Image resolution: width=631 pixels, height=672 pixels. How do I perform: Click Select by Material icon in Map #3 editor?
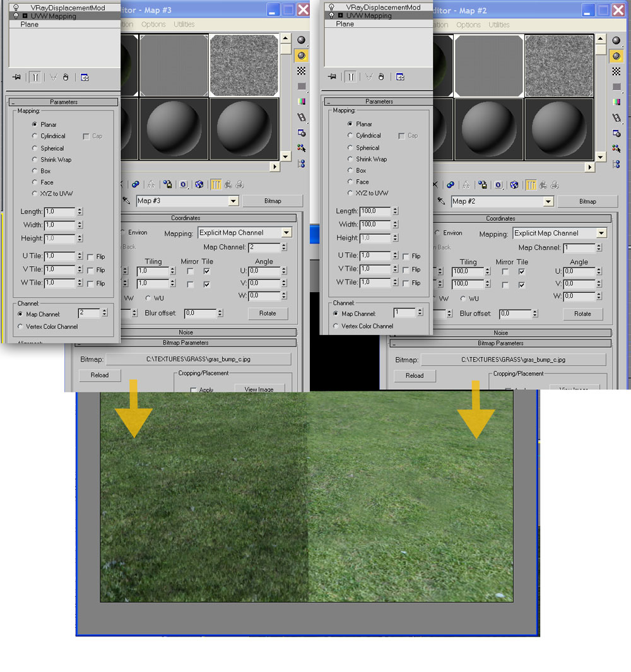[302, 148]
